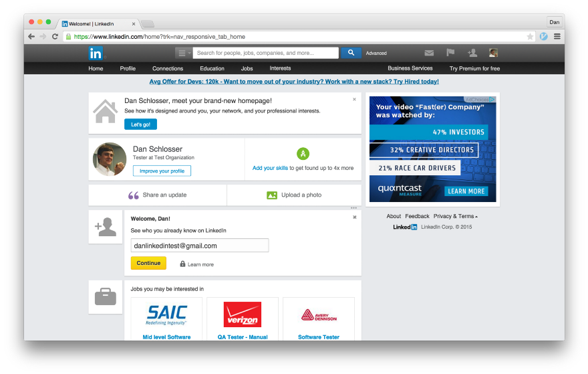Click the purple quote marks icon
Screen dimensions: 588x374
[133, 195]
